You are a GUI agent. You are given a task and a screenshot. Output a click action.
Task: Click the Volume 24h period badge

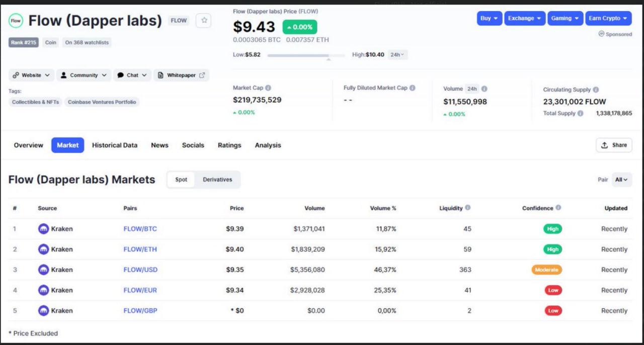click(472, 89)
